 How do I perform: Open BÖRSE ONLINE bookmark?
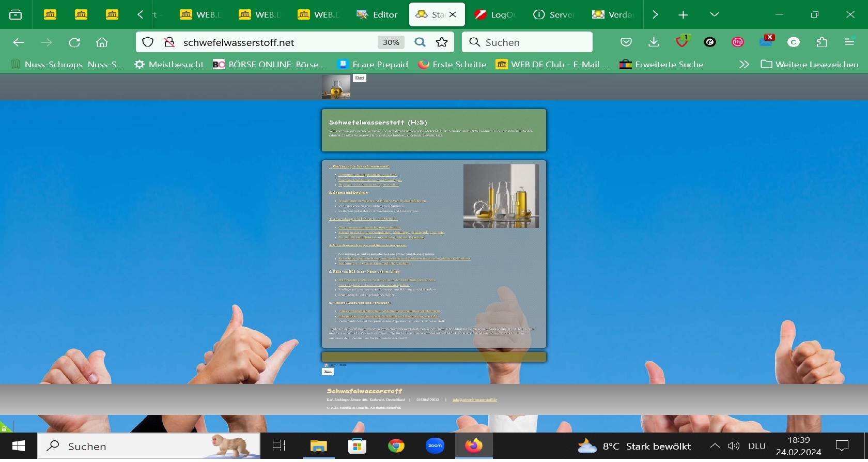269,64
